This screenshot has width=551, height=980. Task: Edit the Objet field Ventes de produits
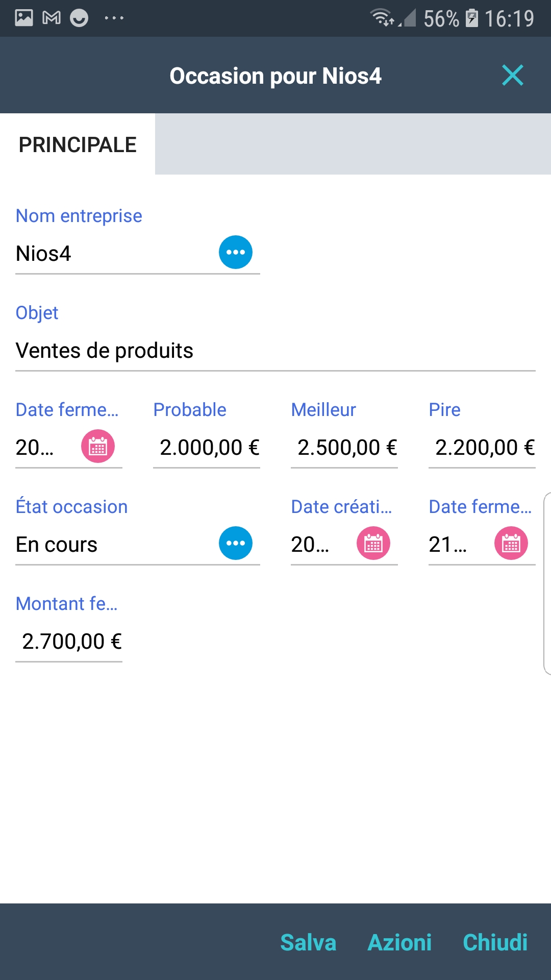click(275, 351)
